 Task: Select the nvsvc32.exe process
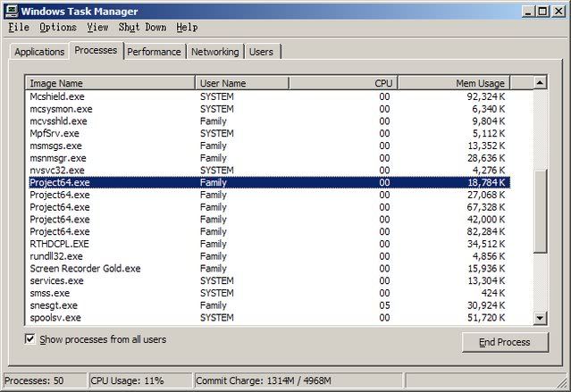click(x=270, y=171)
